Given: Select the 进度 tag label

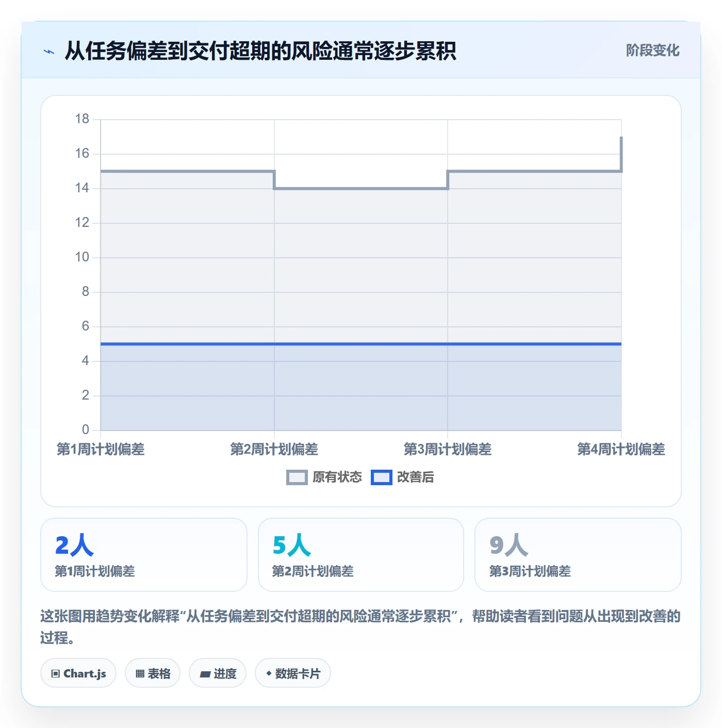Looking at the screenshot, I should (x=225, y=673).
